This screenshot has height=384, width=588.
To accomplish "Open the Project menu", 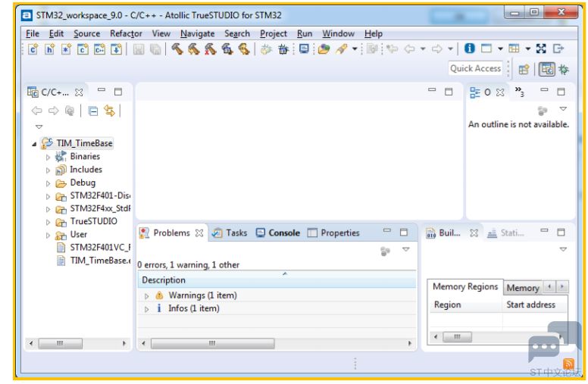I will click(x=274, y=33).
